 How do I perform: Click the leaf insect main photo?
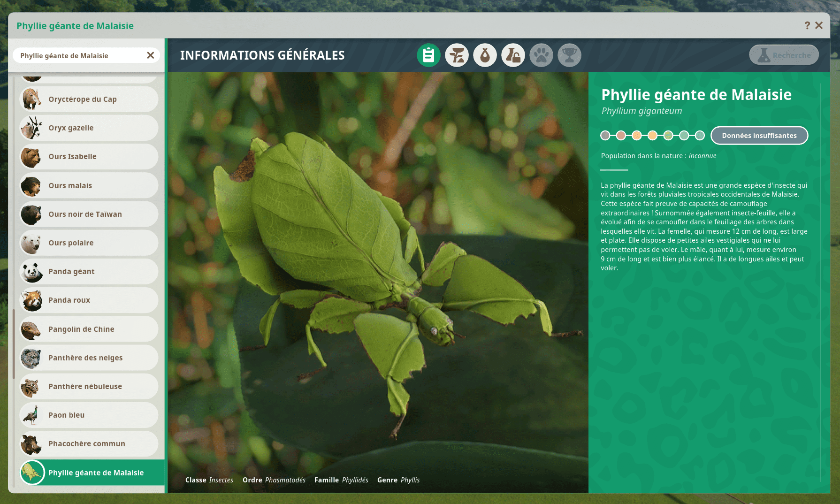[378, 283]
